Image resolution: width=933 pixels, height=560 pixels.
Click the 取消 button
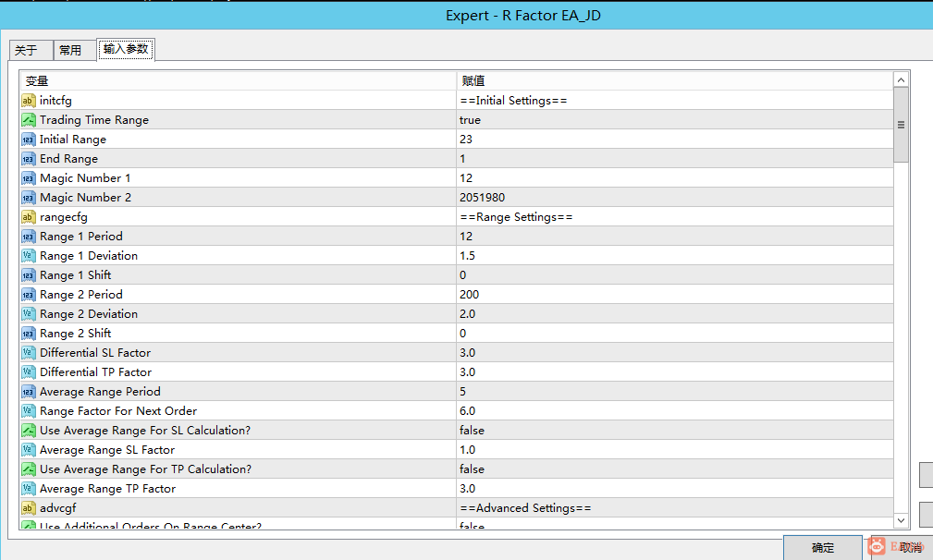point(904,547)
